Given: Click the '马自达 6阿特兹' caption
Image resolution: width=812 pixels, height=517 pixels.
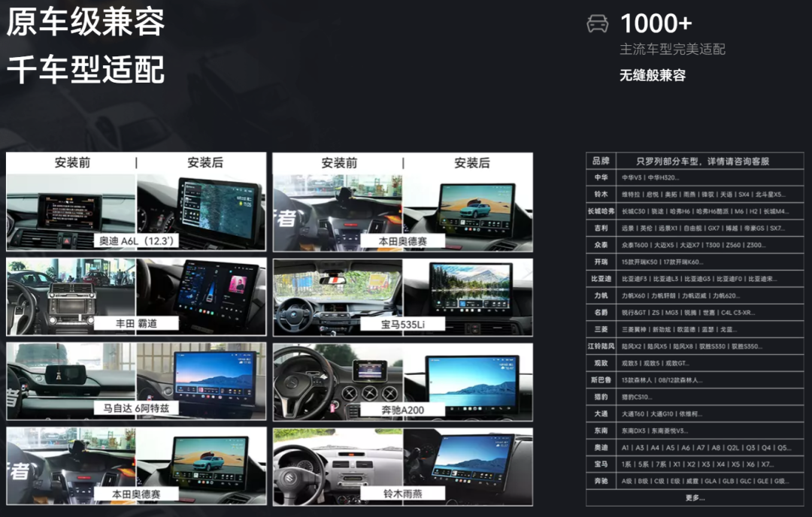Looking at the screenshot, I should click(x=136, y=408).
